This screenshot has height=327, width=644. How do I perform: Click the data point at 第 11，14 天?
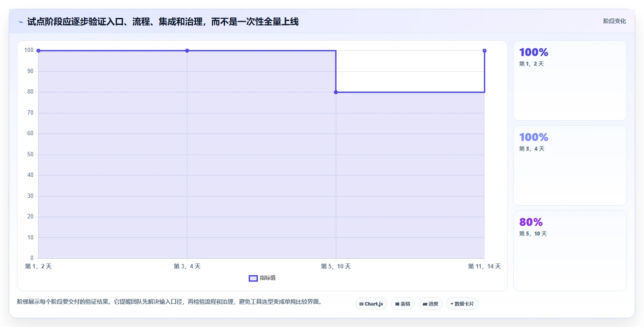pos(484,51)
